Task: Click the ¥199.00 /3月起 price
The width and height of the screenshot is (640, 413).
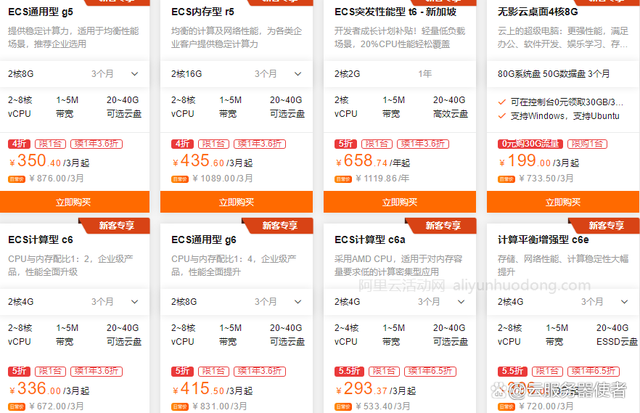Action: 539,161
